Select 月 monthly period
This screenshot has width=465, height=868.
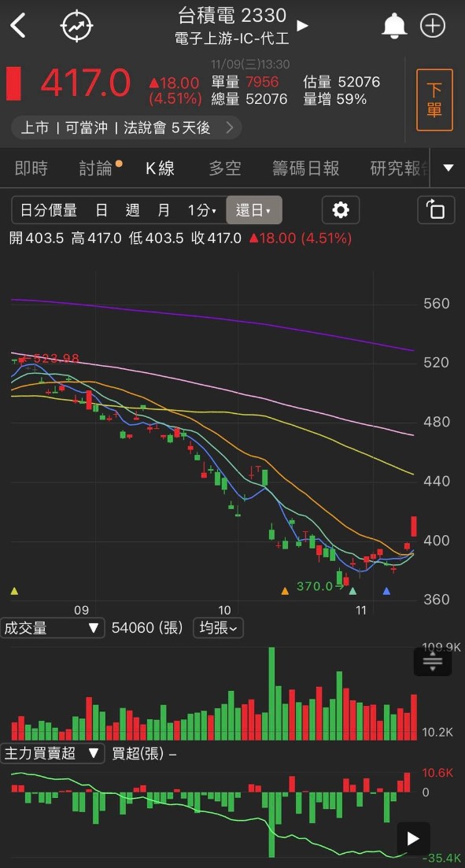164,210
